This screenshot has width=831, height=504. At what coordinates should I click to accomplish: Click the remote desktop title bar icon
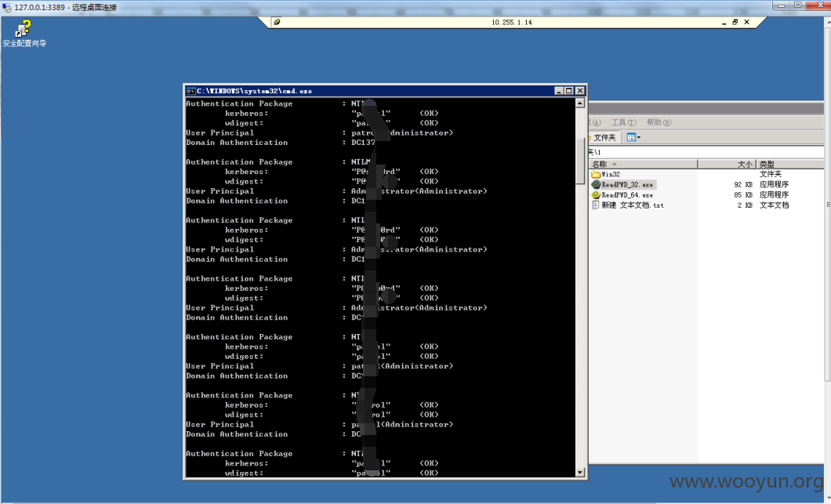[x=6, y=7]
